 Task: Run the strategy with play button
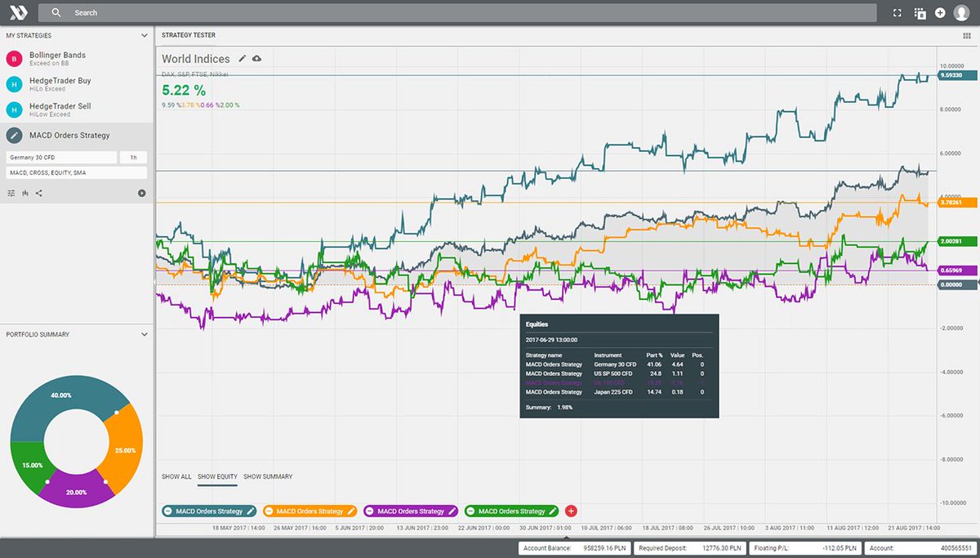point(142,193)
